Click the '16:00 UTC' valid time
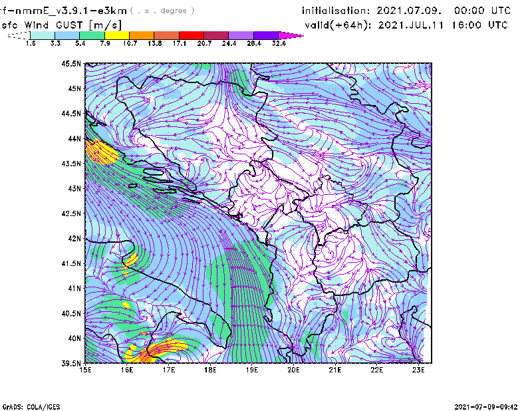532x411 pixels. 479,25
